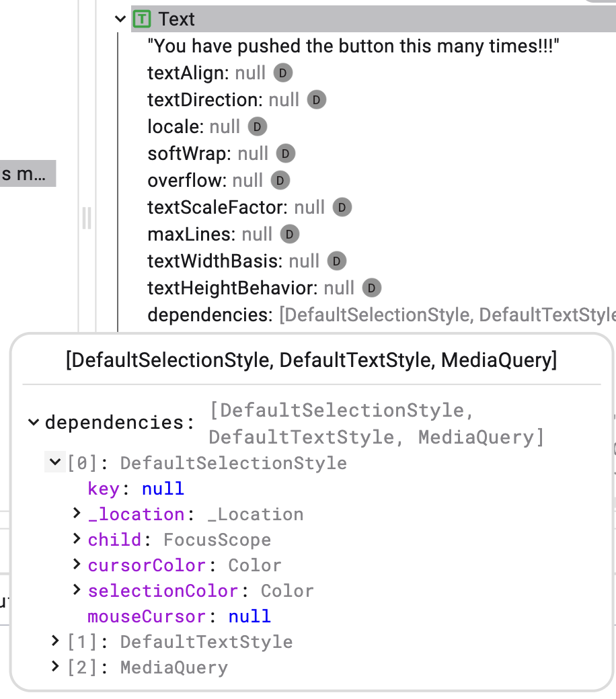Click the D badge next to textHeightBehavior

point(372,288)
